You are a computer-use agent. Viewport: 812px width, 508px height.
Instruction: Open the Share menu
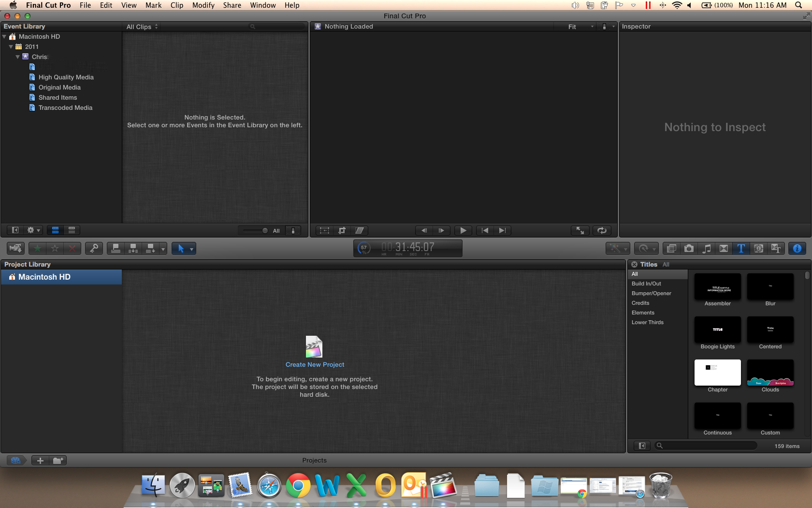232,5
